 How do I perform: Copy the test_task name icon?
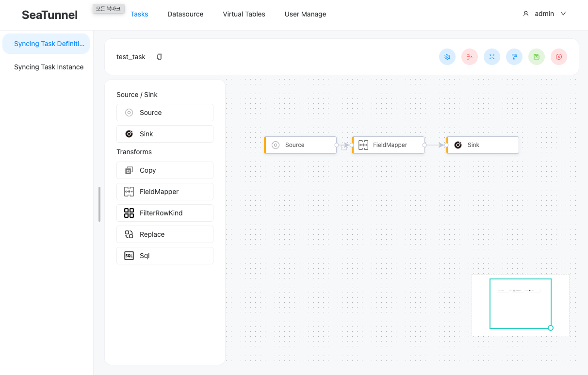(160, 57)
